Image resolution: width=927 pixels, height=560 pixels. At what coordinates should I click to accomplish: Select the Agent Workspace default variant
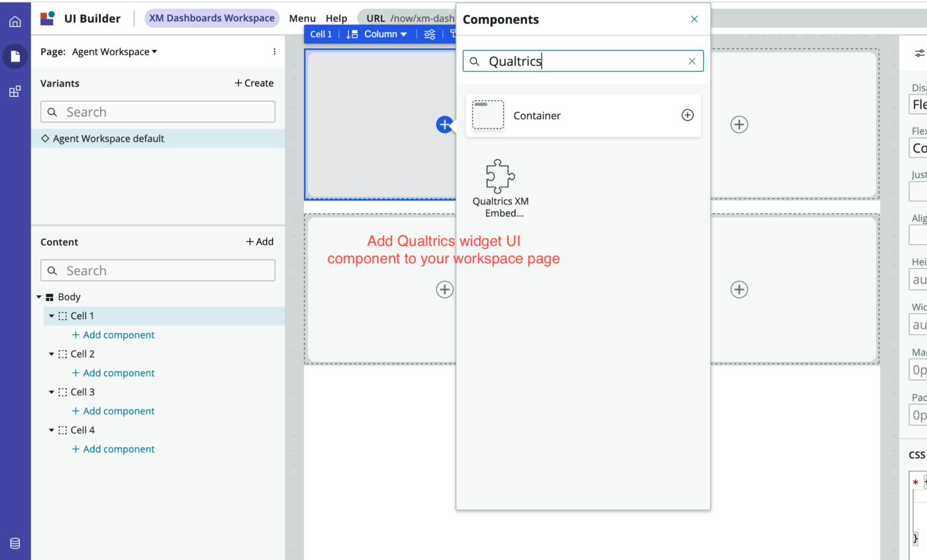[x=108, y=138]
